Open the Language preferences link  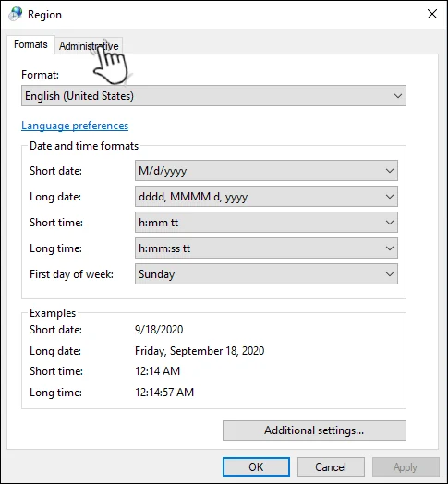[75, 126]
